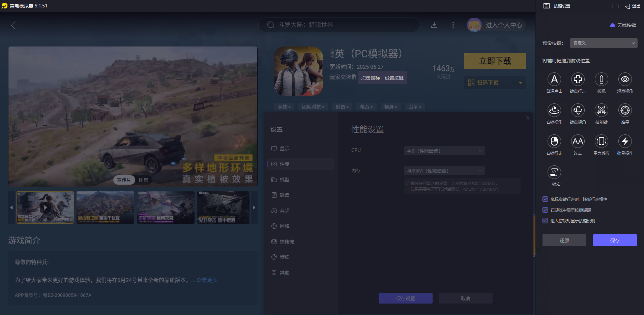Disable 在游戏中显示按键提醒 option
Screen dimensions: 644x315
coord(545,210)
